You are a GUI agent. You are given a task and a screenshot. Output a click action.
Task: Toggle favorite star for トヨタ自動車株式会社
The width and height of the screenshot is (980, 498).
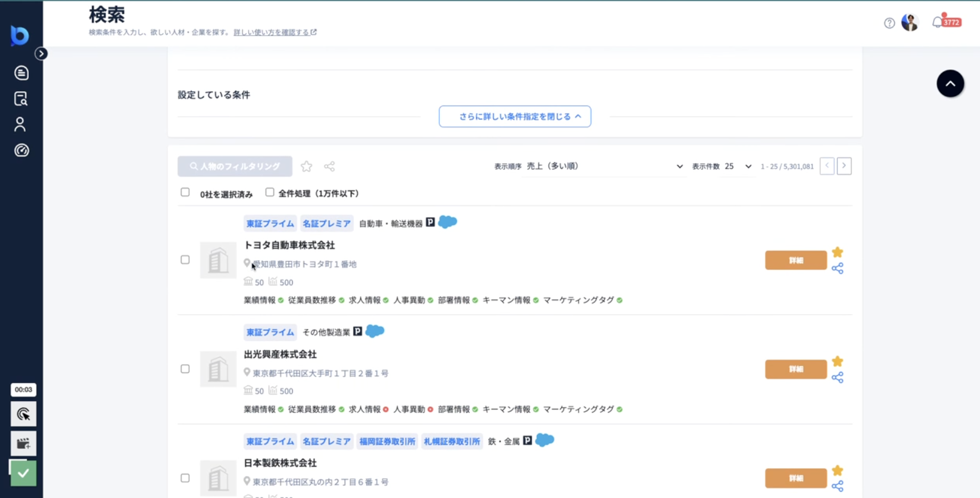click(838, 252)
